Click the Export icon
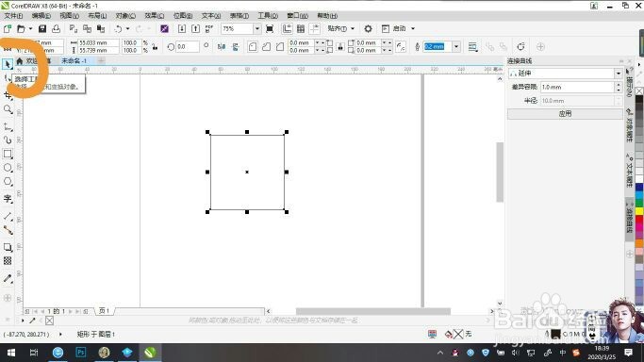Screen dimensions: 644x362 [195, 28]
